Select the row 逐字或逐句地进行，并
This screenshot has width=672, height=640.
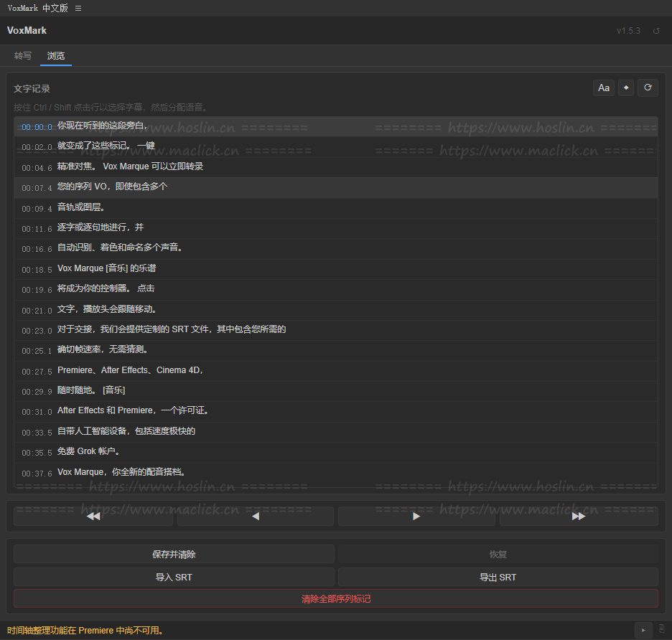[x=336, y=228]
